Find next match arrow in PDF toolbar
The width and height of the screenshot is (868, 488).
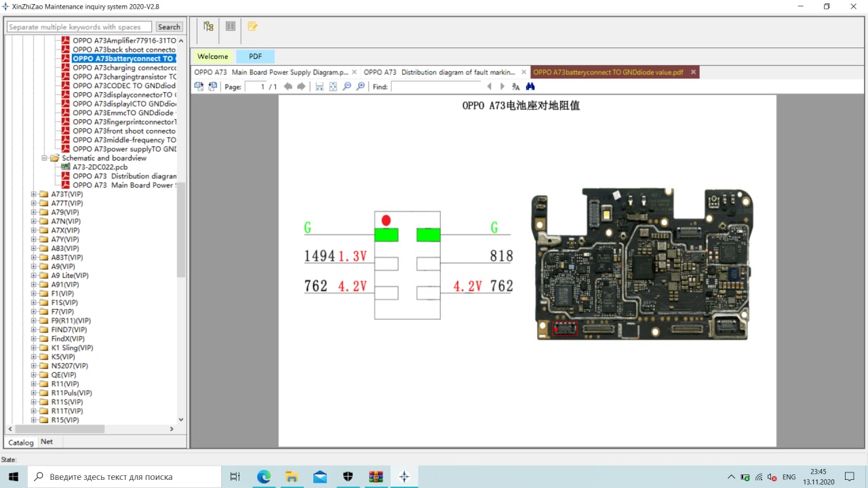pos(502,87)
